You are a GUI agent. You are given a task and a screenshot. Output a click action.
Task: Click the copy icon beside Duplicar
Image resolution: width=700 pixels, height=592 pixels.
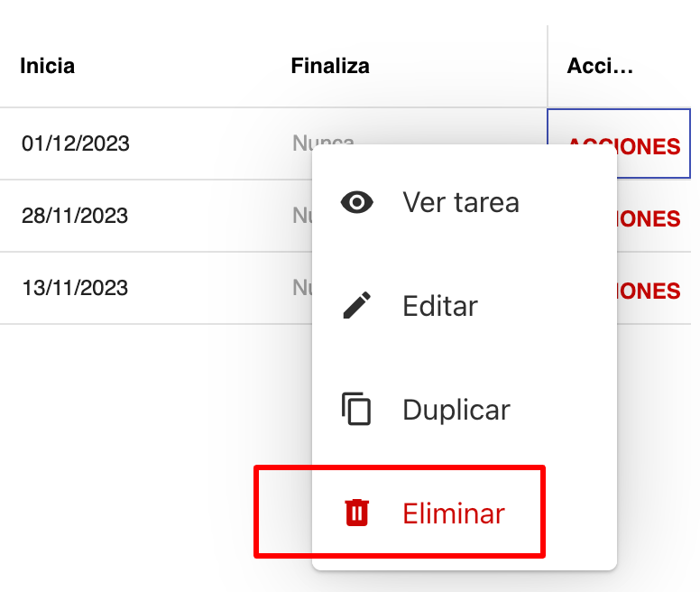pos(357,410)
